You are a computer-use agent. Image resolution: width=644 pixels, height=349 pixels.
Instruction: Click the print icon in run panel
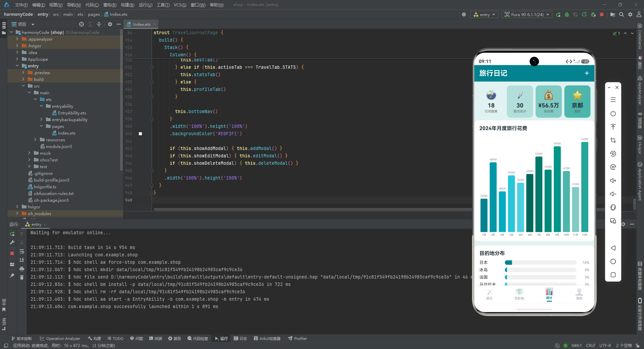tap(22, 269)
